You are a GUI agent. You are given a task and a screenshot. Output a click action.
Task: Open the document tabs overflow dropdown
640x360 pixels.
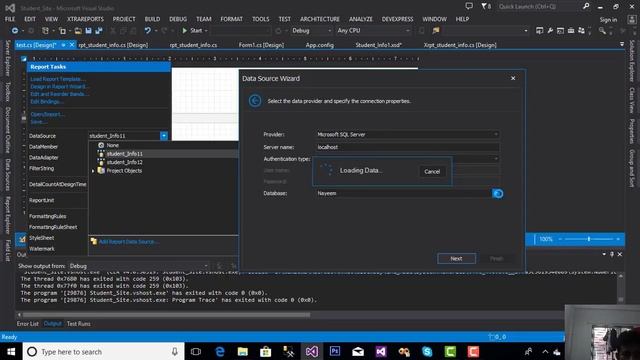(622, 44)
